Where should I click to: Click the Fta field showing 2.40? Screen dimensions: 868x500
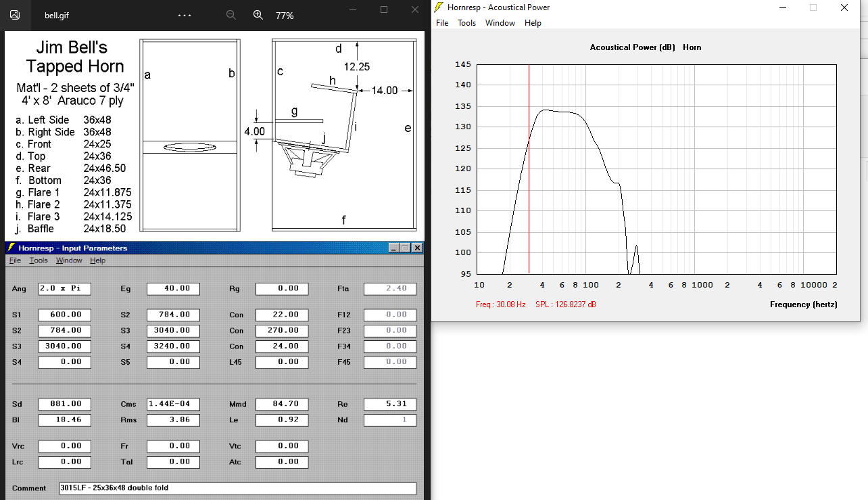[x=390, y=289]
